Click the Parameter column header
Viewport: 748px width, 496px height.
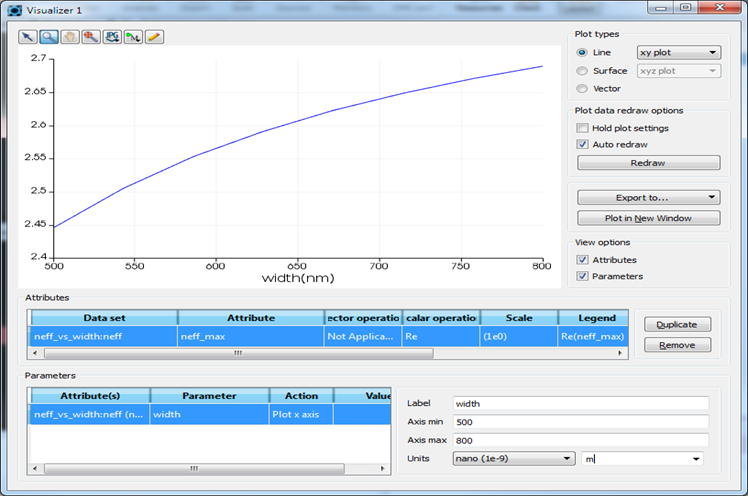(x=209, y=396)
